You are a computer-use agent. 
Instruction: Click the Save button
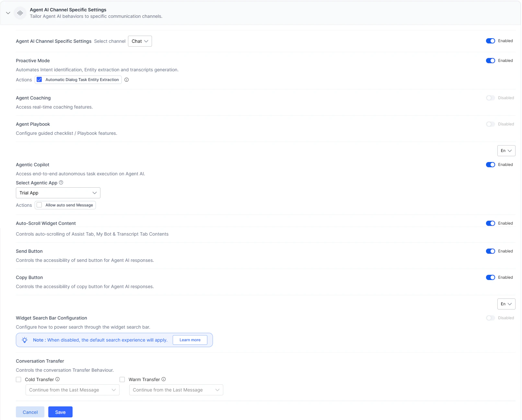(x=60, y=412)
